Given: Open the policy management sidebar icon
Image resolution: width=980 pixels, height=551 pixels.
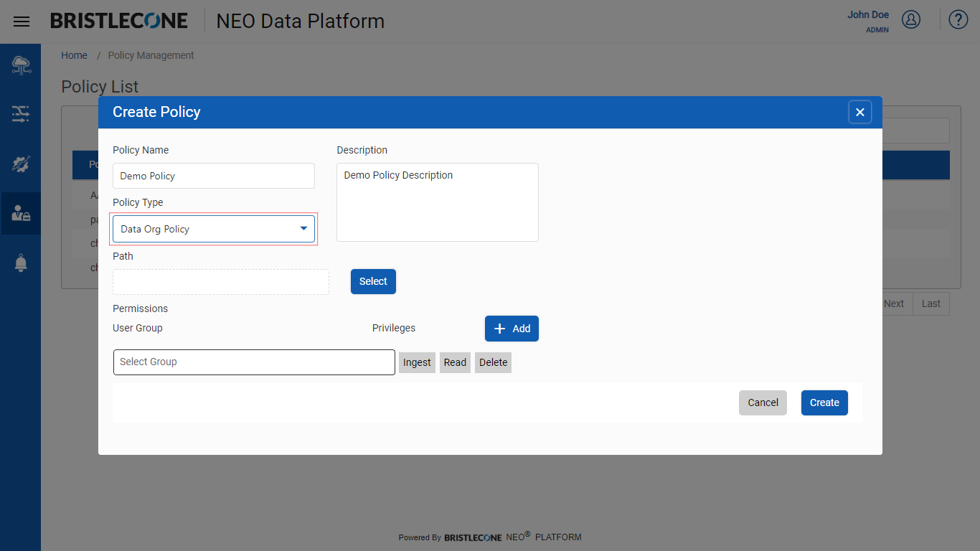Looking at the screenshot, I should [21, 213].
